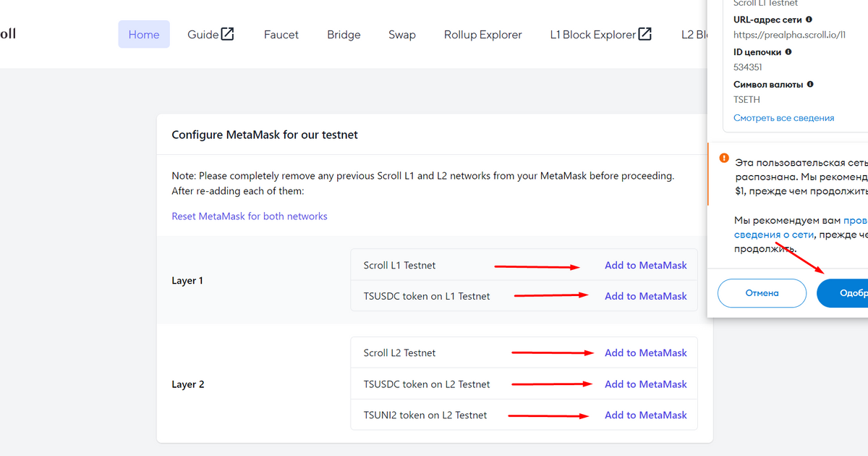The image size is (868, 456).
Task: Open the Home nav tab
Action: tap(144, 34)
